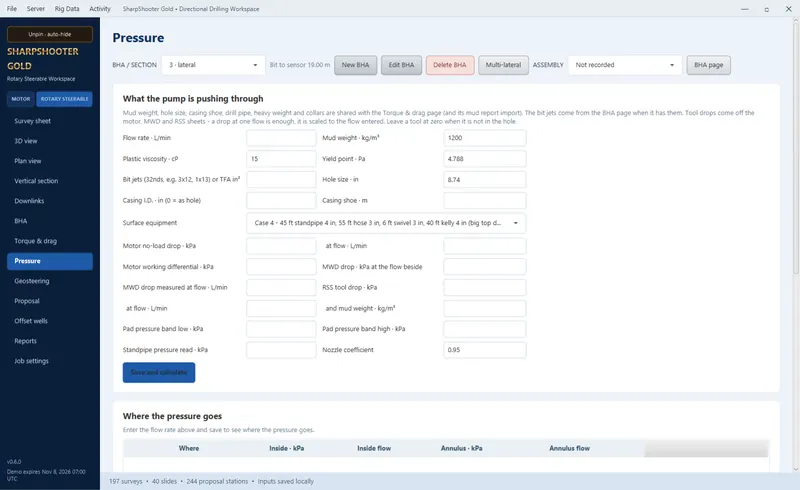Image resolution: width=800 pixels, height=490 pixels.
Task: Focus Motor no-load drop field
Action: 281,246
